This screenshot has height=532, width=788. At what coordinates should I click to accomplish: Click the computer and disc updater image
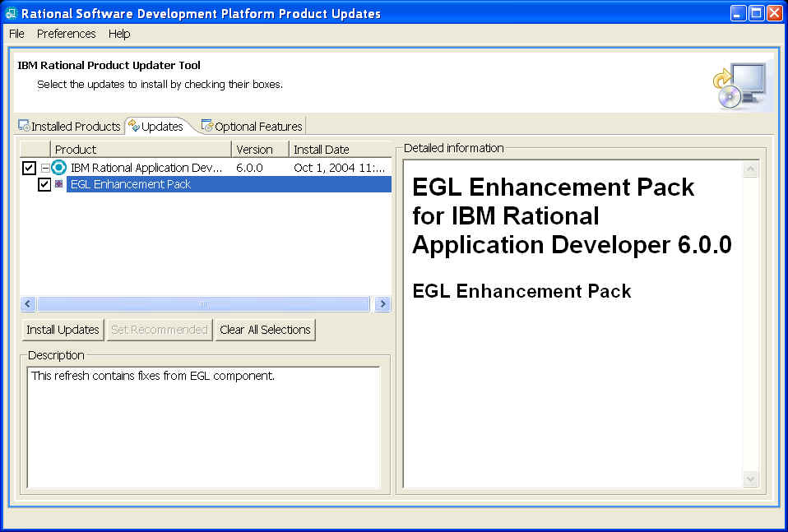pyautogui.click(x=739, y=85)
